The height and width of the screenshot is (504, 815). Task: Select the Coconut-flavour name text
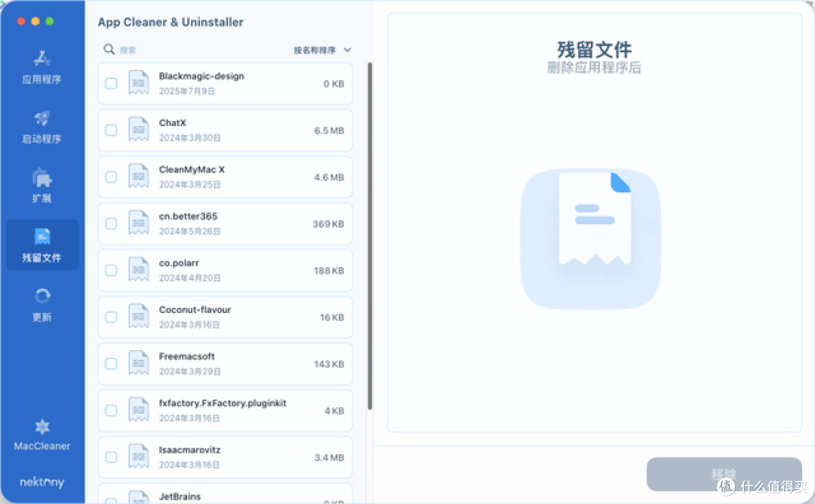[x=195, y=310]
